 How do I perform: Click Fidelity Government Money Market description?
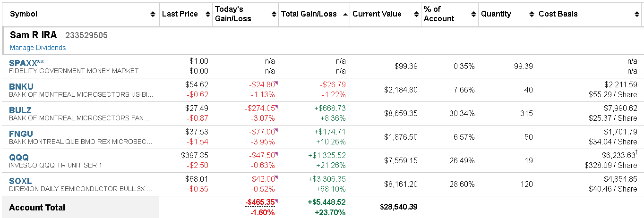click(74, 71)
